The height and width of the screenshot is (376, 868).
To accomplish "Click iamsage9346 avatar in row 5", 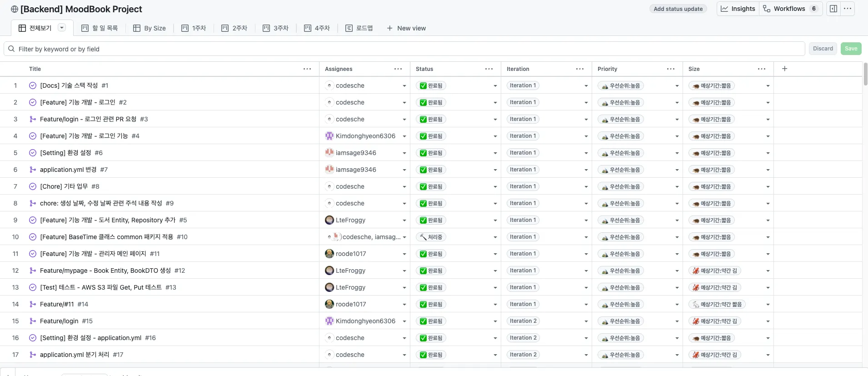I will (x=329, y=153).
